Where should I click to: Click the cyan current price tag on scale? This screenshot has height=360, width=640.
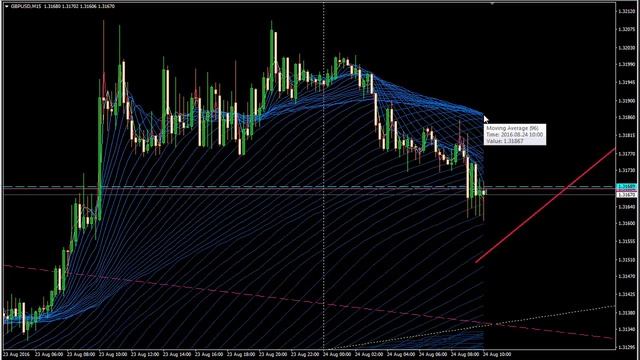point(627,187)
